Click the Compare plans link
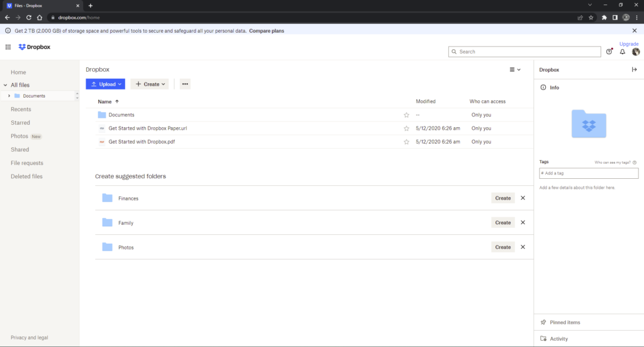The width and height of the screenshot is (644, 347). pyautogui.click(x=267, y=31)
